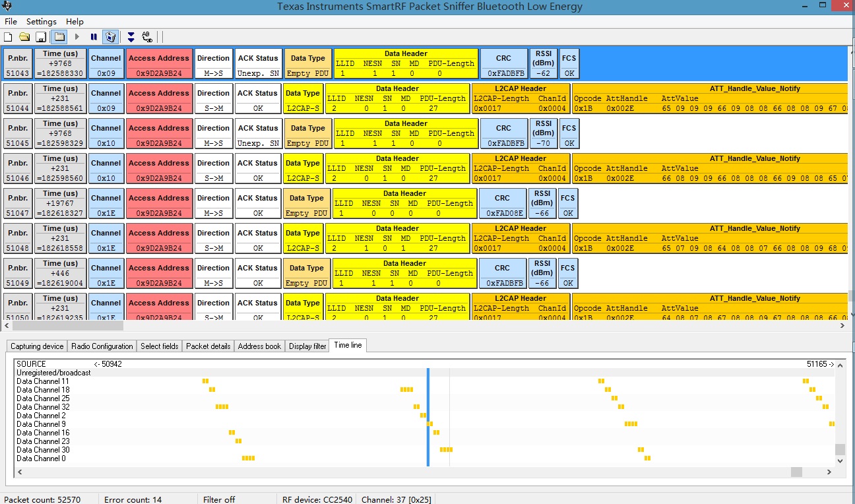Click the blue current-packet cursor in the timeline
The image size is (855, 504).
(428, 417)
